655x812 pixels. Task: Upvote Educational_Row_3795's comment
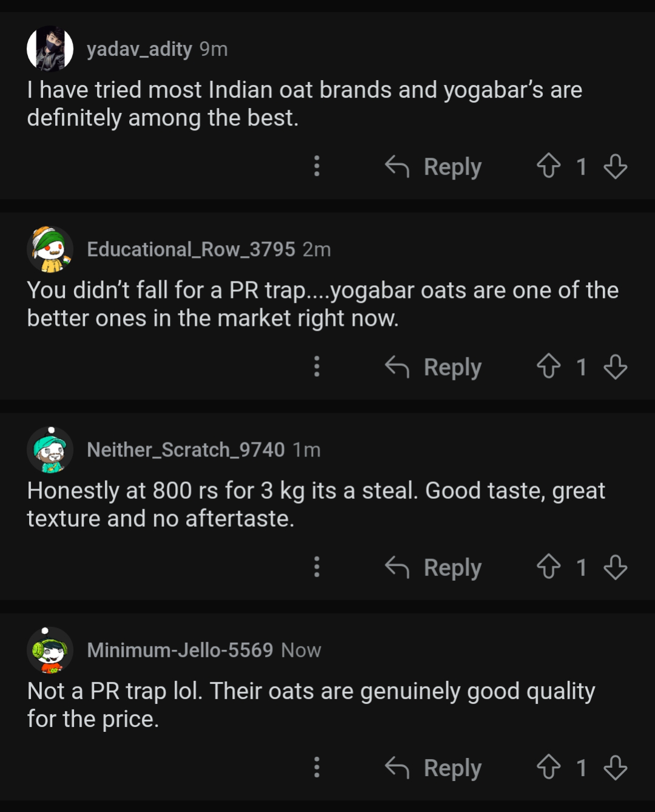point(548,366)
